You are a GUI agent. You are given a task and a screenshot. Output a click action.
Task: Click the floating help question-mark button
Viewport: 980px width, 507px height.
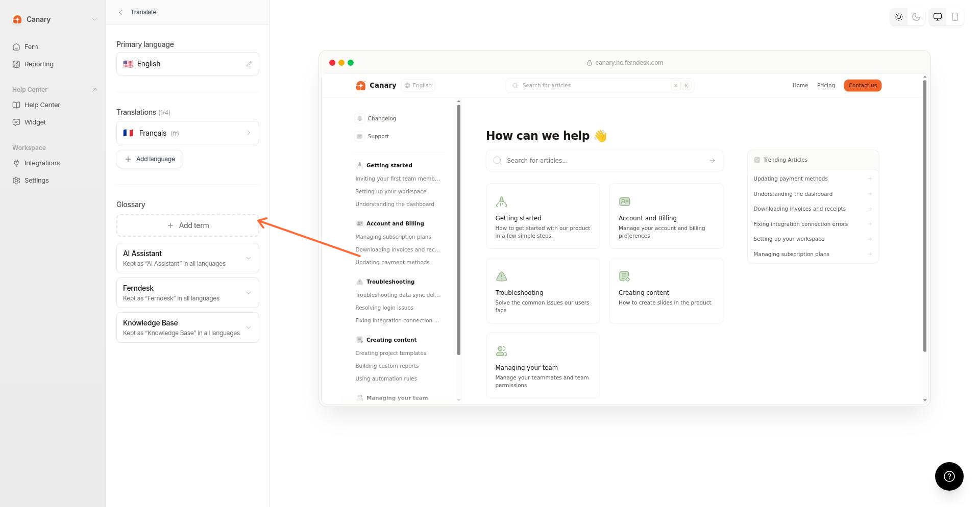[x=949, y=476]
